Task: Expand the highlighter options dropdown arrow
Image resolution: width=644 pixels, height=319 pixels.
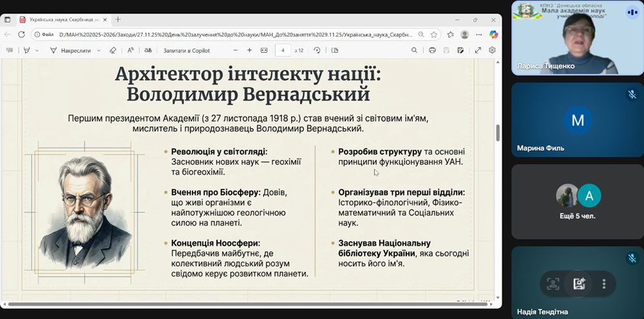Action: (37, 50)
